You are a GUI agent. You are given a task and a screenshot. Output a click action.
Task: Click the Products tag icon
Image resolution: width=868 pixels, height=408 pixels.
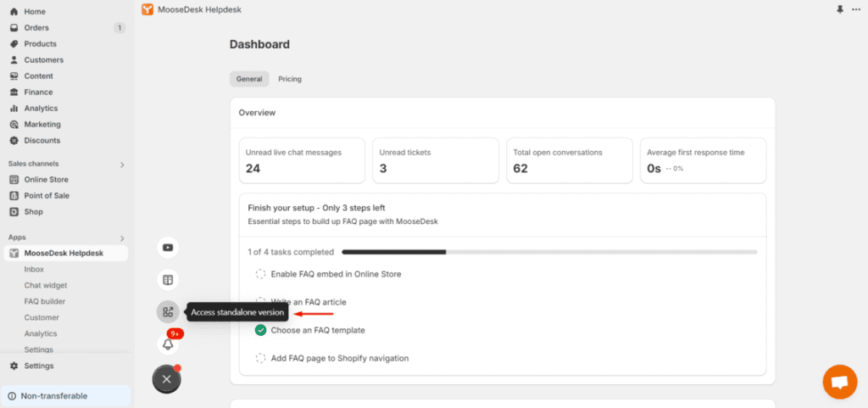(14, 44)
